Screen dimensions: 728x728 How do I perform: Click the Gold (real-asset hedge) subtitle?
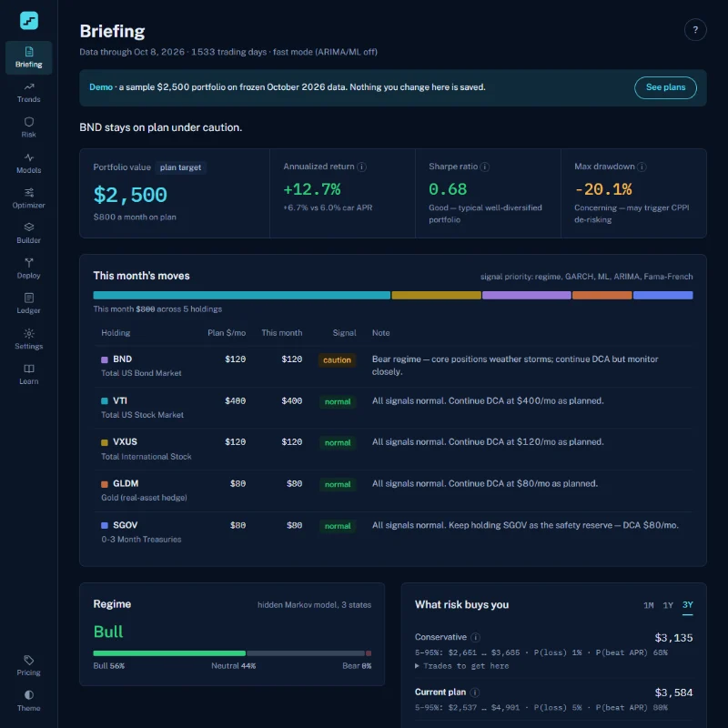click(144, 498)
